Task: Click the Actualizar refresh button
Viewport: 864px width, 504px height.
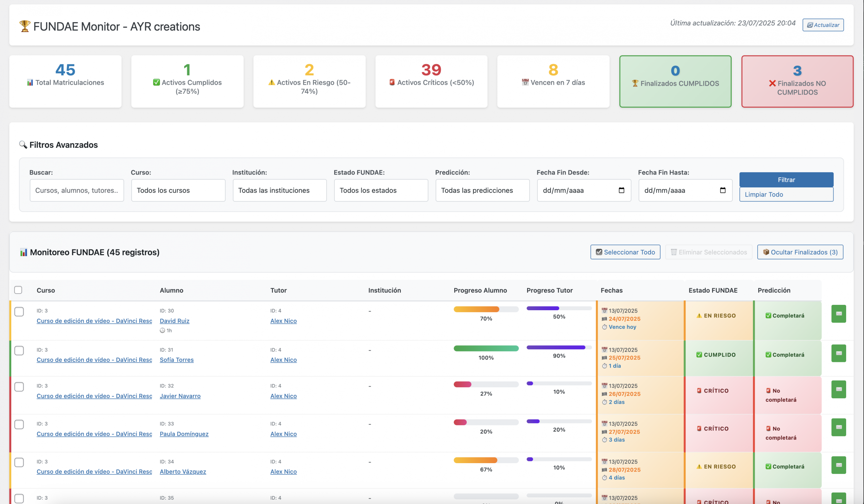Action: (x=822, y=25)
